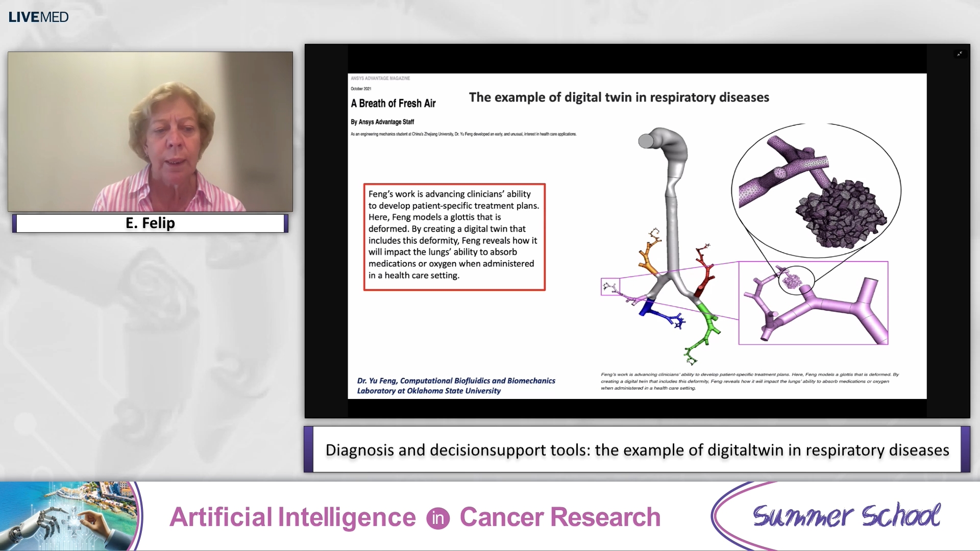Expand the highlighted pink airway inset box

pyautogui.click(x=814, y=304)
